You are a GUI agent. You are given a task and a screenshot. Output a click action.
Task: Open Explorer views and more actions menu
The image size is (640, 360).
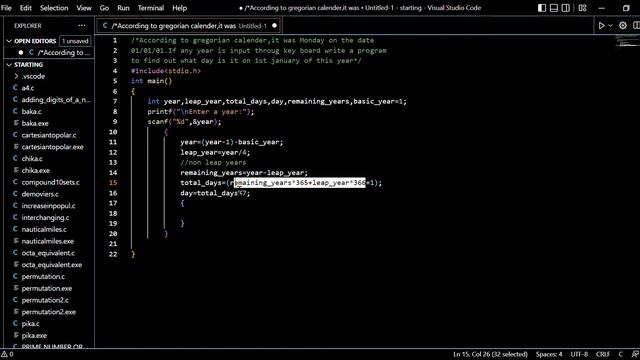coord(82,26)
